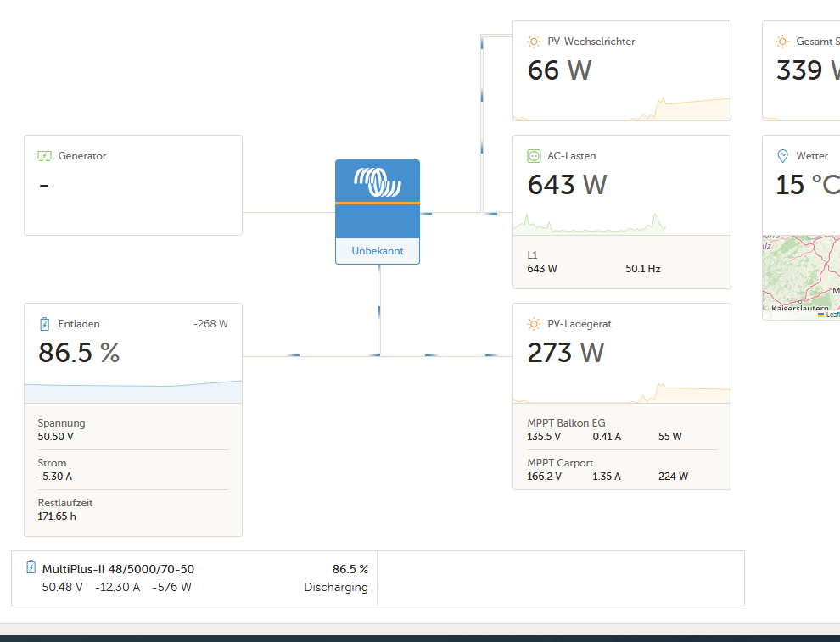The image size is (840, 642).
Task: Click the sun icon beside Gesamt
Action: point(782,42)
